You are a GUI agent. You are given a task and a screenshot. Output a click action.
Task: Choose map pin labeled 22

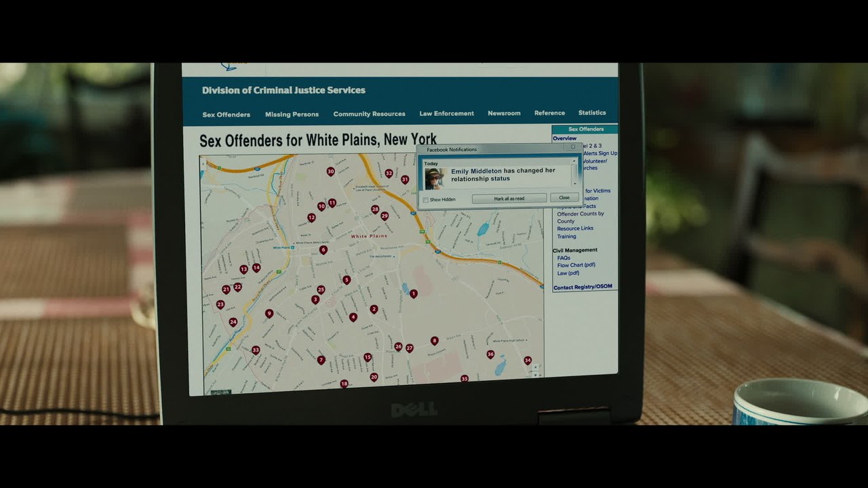click(237, 287)
